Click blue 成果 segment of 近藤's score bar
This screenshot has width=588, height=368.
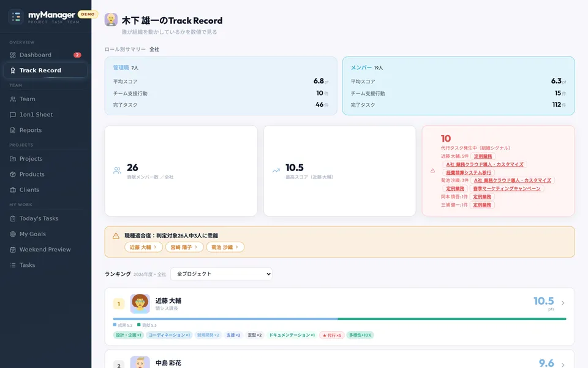(225, 319)
